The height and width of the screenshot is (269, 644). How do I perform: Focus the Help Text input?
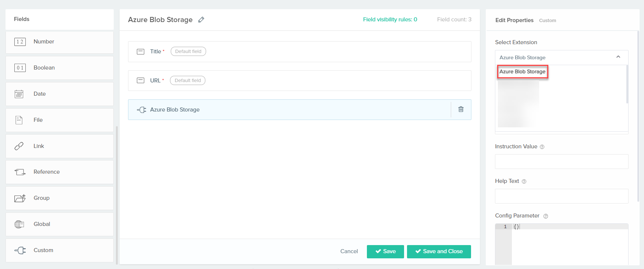click(562, 196)
